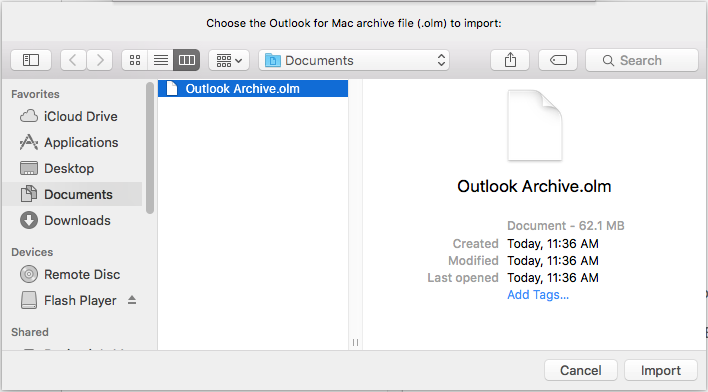Click the Shared section header
Viewport: 708px width, 392px height.
tap(30, 332)
